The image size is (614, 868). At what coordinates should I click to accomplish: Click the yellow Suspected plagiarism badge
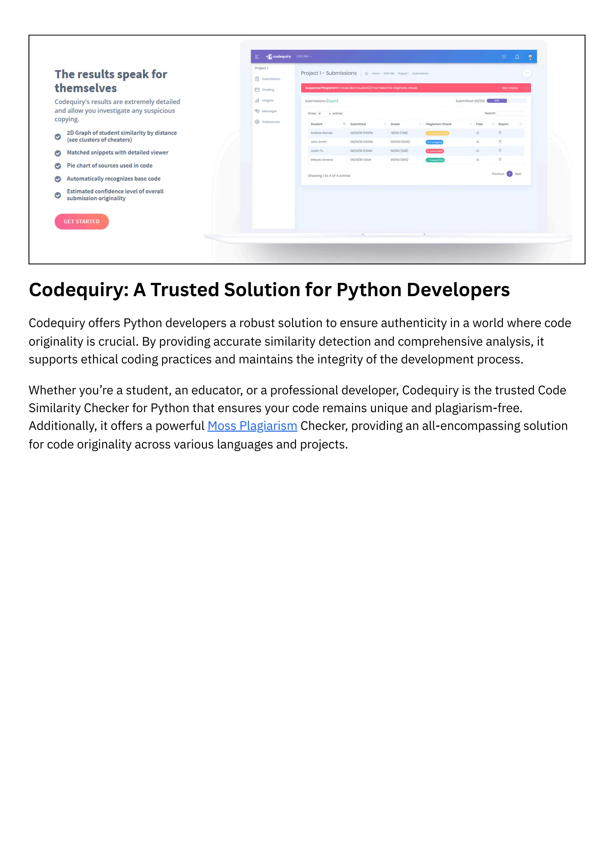click(437, 133)
